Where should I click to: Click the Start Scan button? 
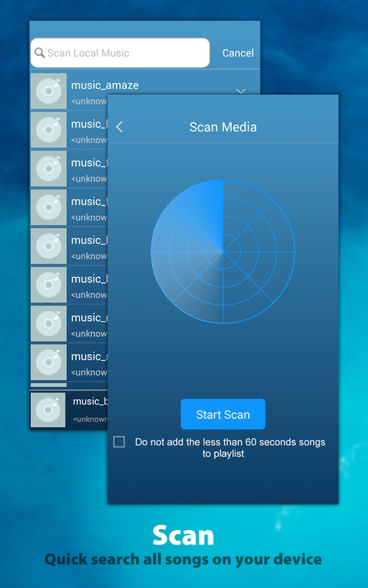[223, 414]
